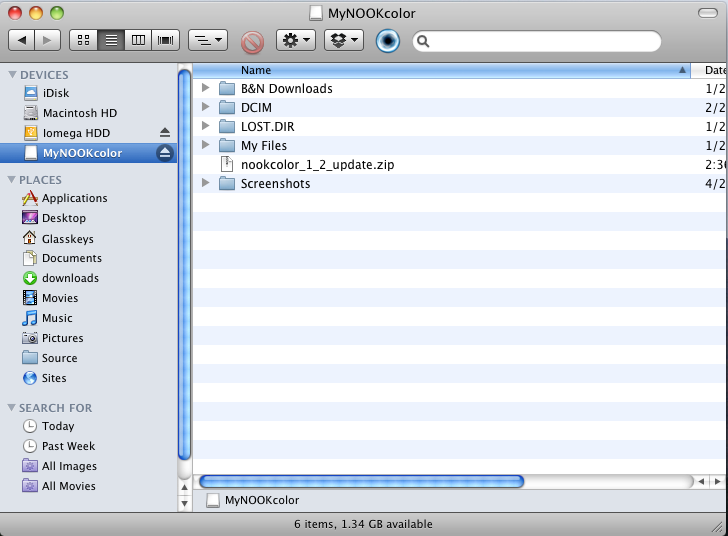Collapse the DEVICES sidebar section

click(x=12, y=75)
